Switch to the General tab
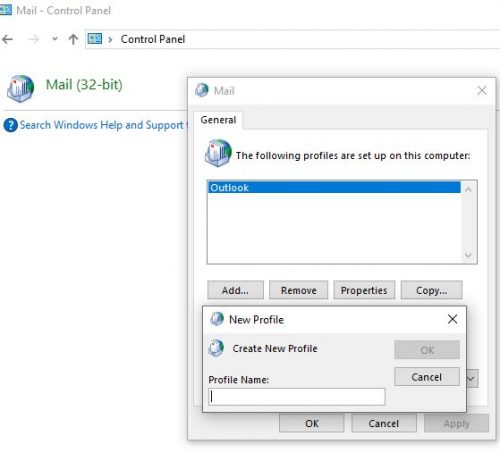 tap(218, 120)
